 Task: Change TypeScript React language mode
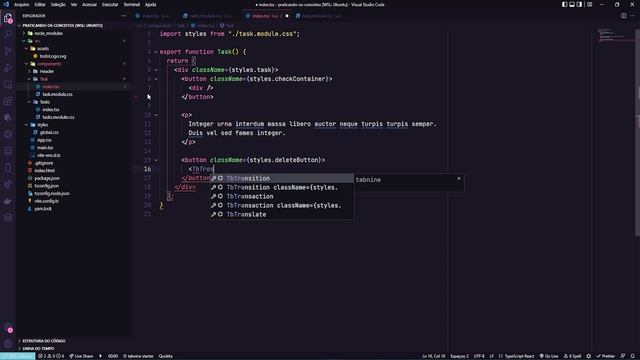[519, 356]
